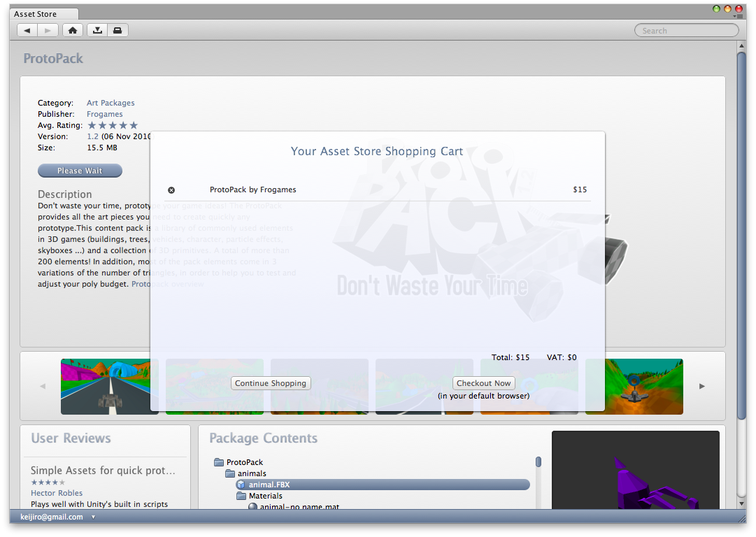
Task: Click the ProtoPack by Frogames cart entry
Action: (252, 189)
